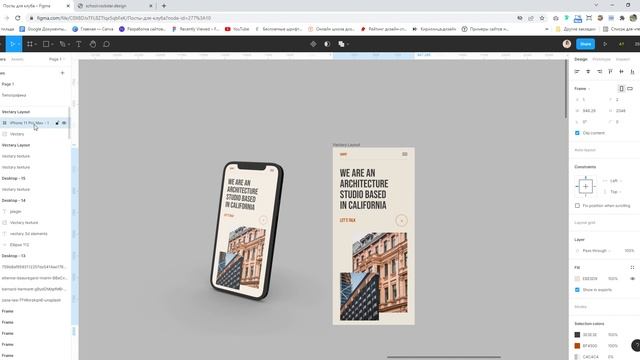Screen dimensions: 640x360
Task: Click the Create component icon
Action: point(313,44)
